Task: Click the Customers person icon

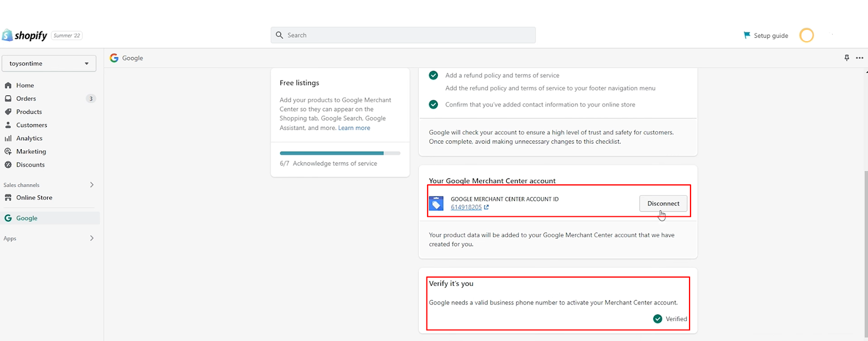Action: (8, 125)
